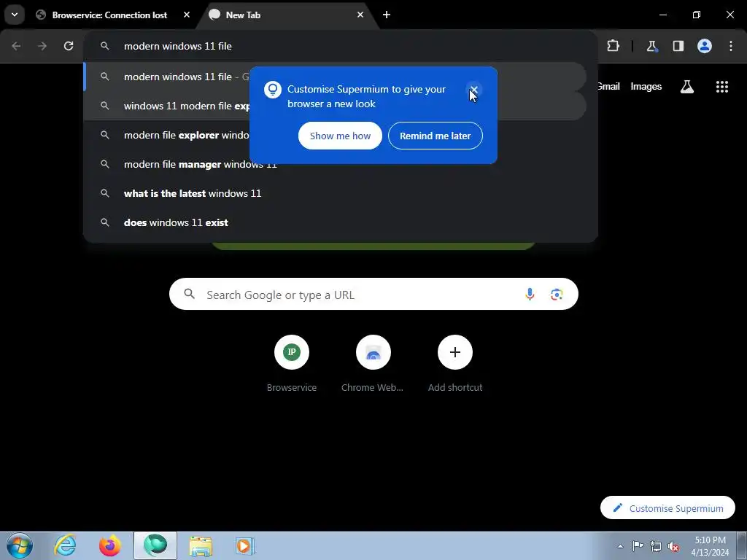The width and height of the screenshot is (747, 560).
Task: Select "modern file manager windows 11" suggestion
Action: [334, 164]
